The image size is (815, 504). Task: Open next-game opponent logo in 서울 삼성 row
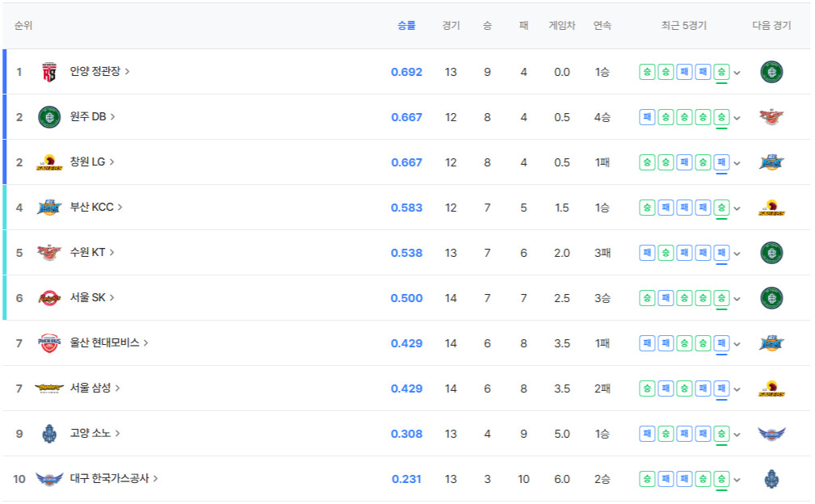coord(771,388)
